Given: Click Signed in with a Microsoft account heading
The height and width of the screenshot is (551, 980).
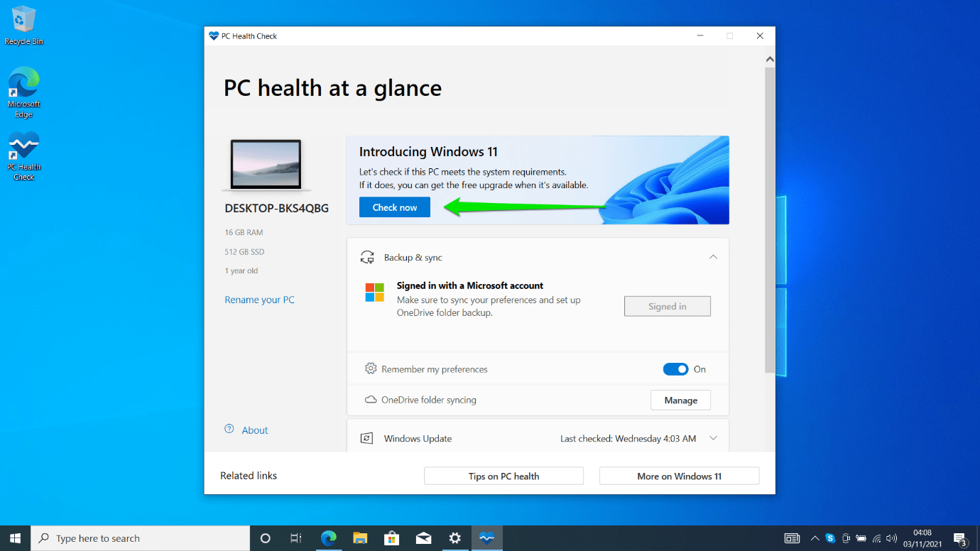Looking at the screenshot, I should click(x=469, y=285).
